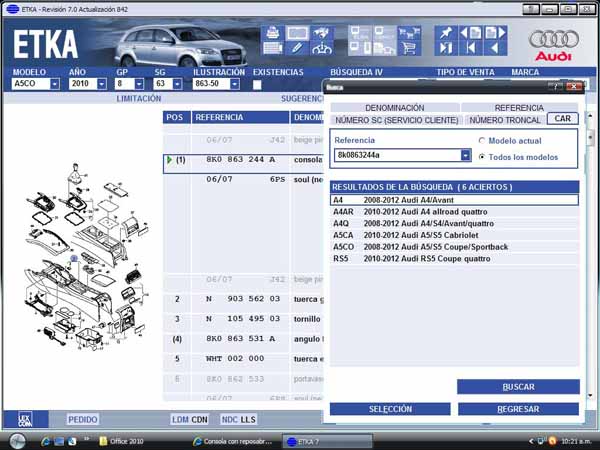Select the Todos los modelos radio button
600x450 pixels.
(x=482, y=157)
